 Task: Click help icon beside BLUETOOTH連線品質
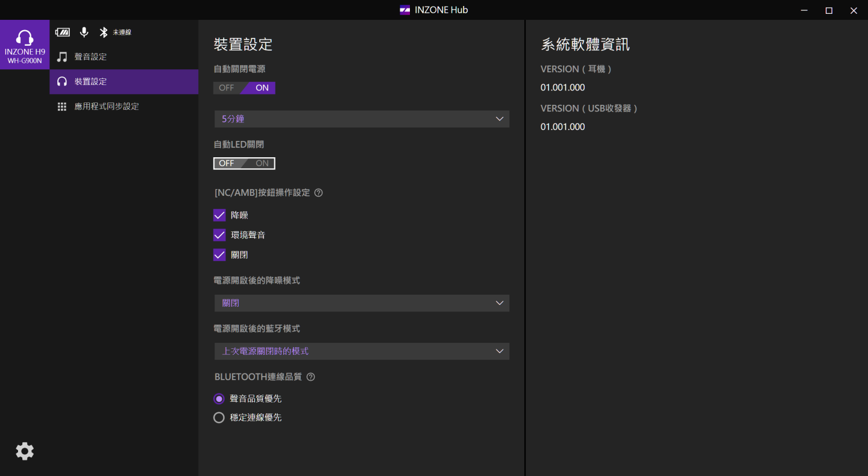pyautogui.click(x=311, y=377)
